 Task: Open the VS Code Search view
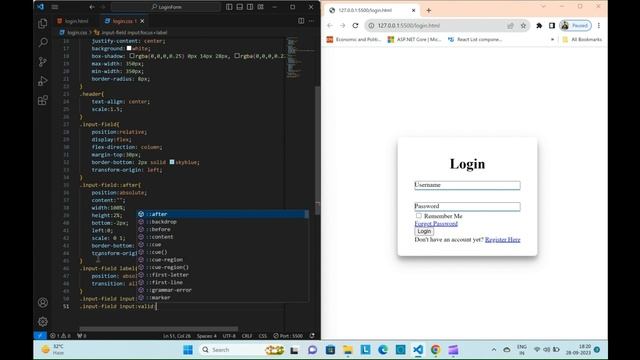[x=43, y=42]
